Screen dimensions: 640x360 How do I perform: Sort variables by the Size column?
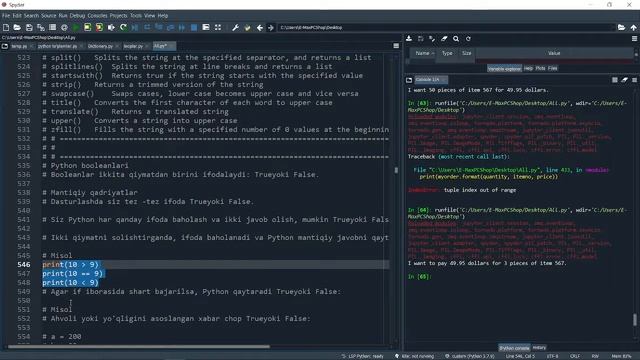tap(467, 53)
